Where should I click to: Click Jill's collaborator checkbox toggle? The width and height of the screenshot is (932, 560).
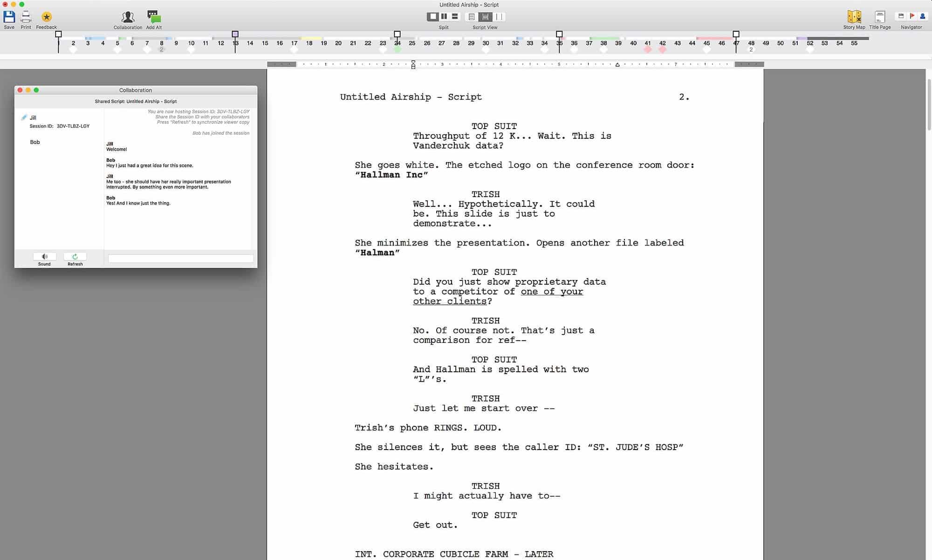pyautogui.click(x=23, y=117)
